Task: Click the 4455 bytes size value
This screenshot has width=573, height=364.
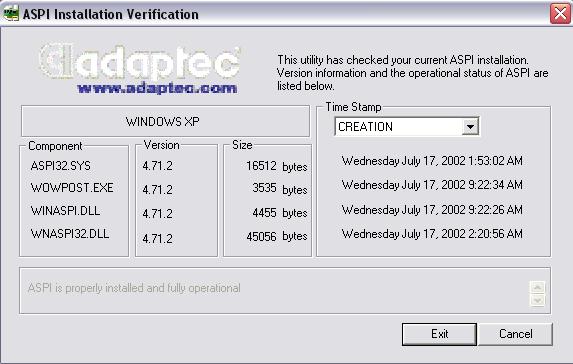Action: [280, 212]
